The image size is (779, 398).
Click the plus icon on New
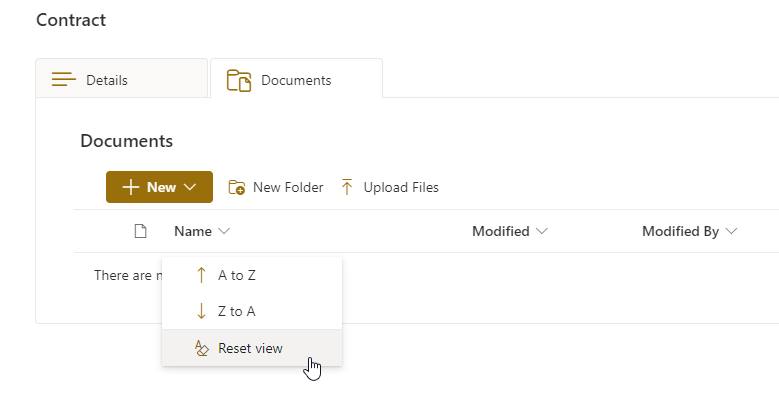point(131,187)
